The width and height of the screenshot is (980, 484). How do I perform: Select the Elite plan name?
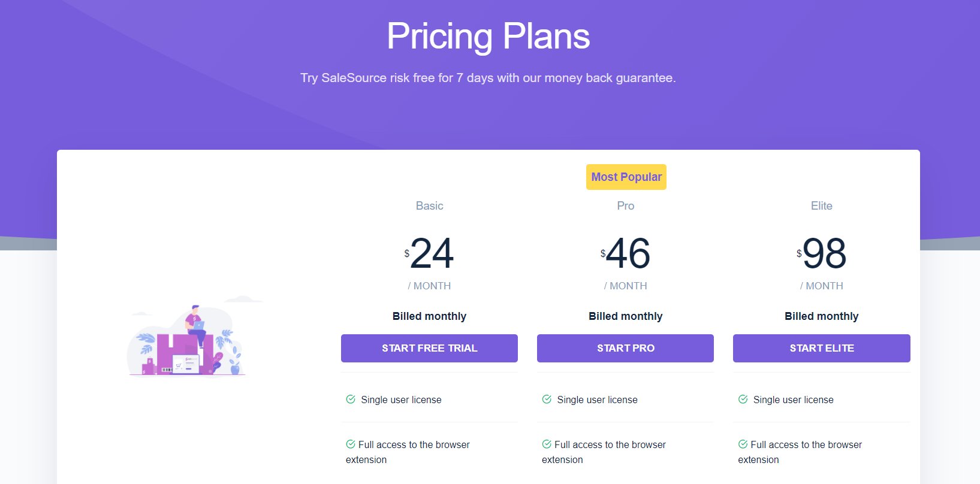click(x=821, y=206)
